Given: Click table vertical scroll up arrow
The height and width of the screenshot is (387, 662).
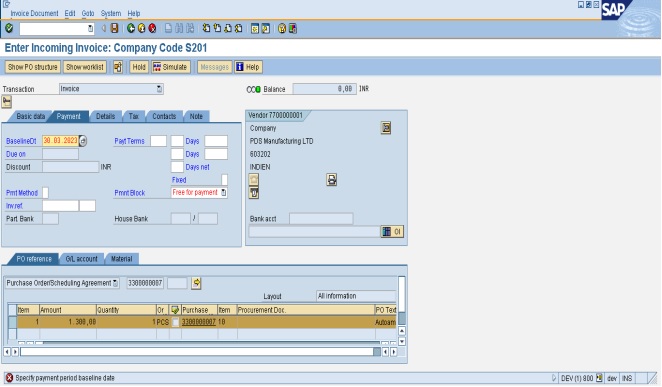Looking at the screenshot, I should point(402,331).
